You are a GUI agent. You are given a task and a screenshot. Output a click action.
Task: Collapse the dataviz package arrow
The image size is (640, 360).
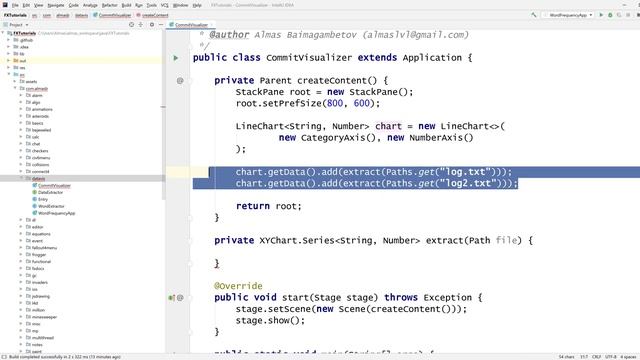click(x=21, y=178)
